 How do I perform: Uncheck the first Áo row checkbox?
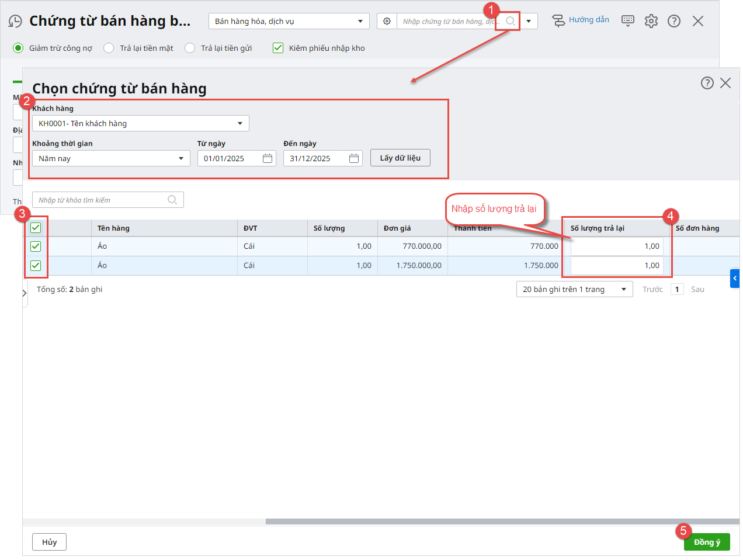click(36, 246)
